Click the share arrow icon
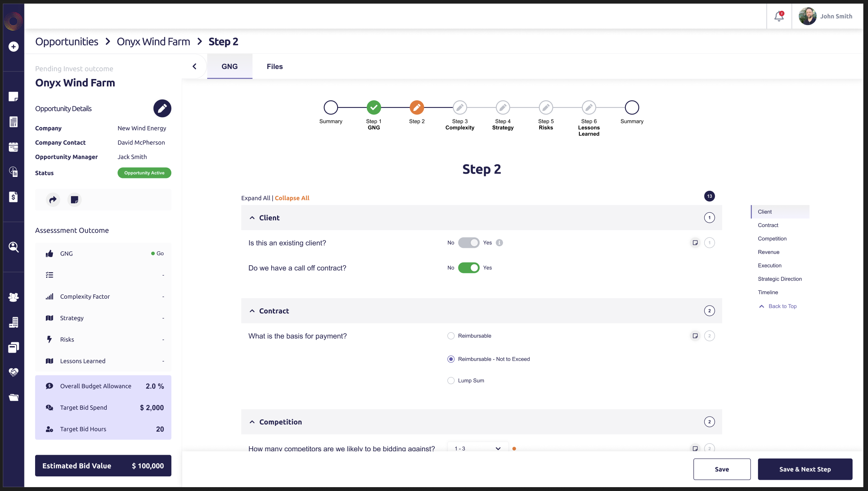The width and height of the screenshot is (868, 491). (53, 200)
